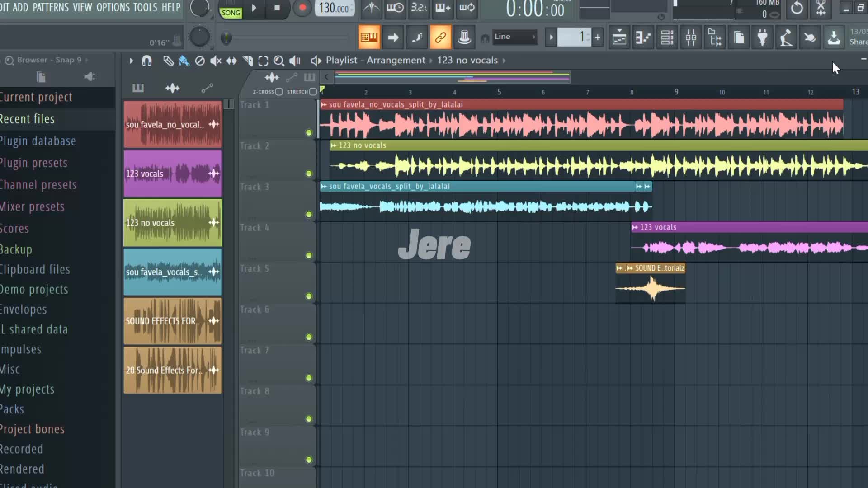Open the PATTERNS menu
The image size is (868, 488).
[x=51, y=7]
